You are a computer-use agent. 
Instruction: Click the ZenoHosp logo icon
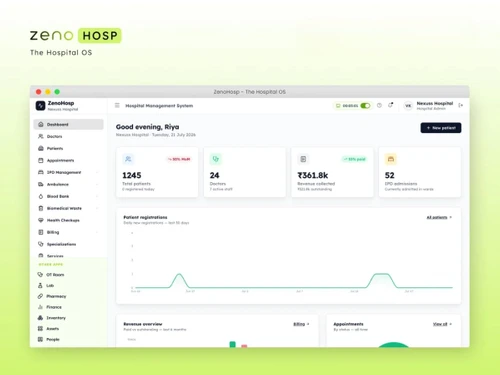(40, 106)
